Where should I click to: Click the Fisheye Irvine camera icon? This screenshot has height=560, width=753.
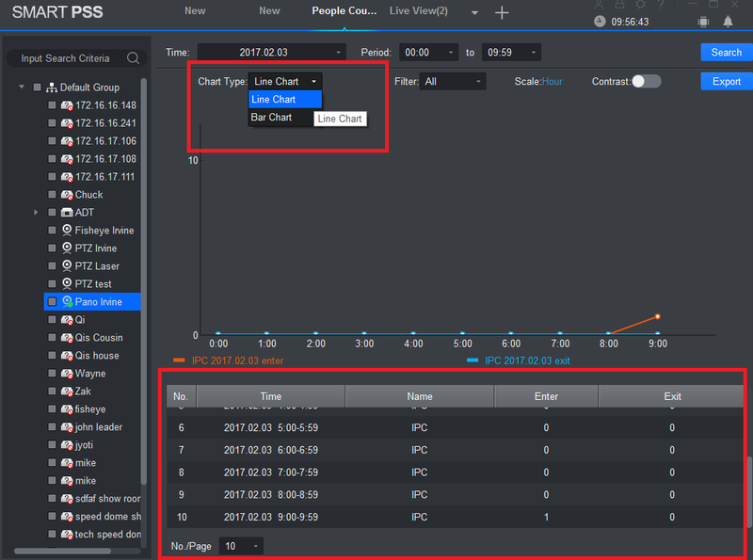pos(67,231)
